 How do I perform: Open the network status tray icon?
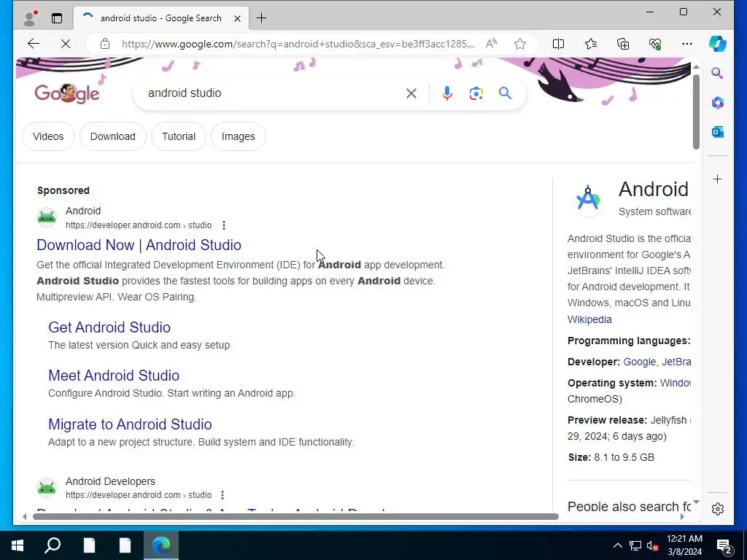pos(635,545)
